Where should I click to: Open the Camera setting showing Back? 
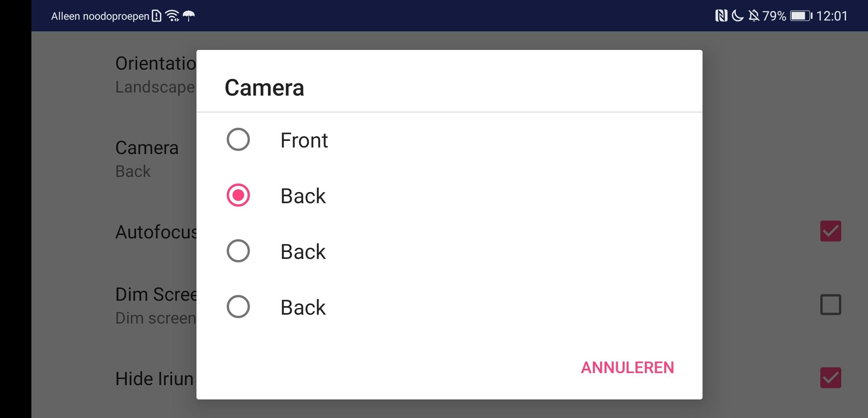pyautogui.click(x=147, y=159)
